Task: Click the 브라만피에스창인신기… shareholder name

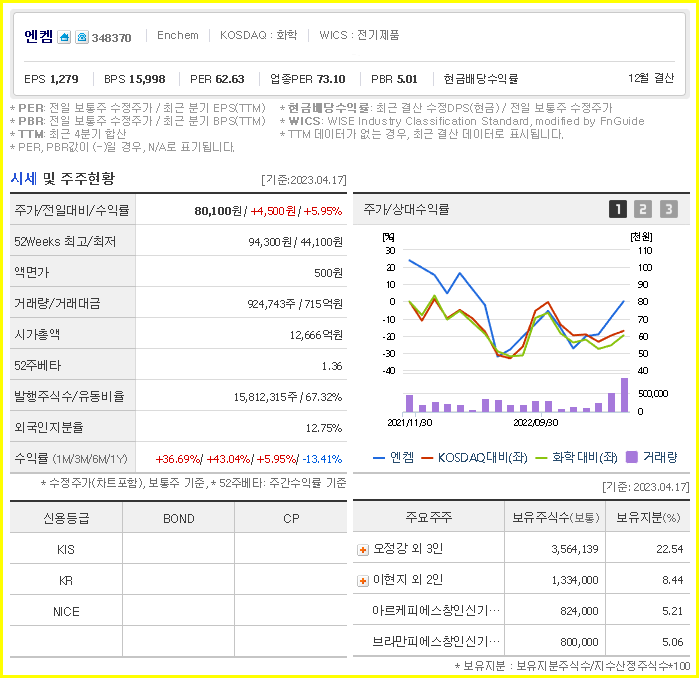Action: 436,641
